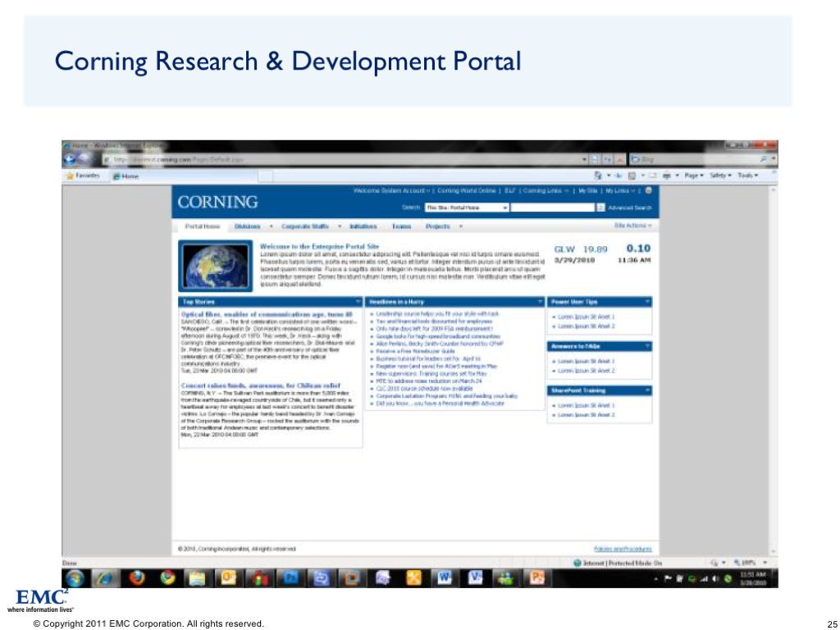The width and height of the screenshot is (840, 630).
Task: Select the Teams navigation tab
Action: tap(401, 226)
